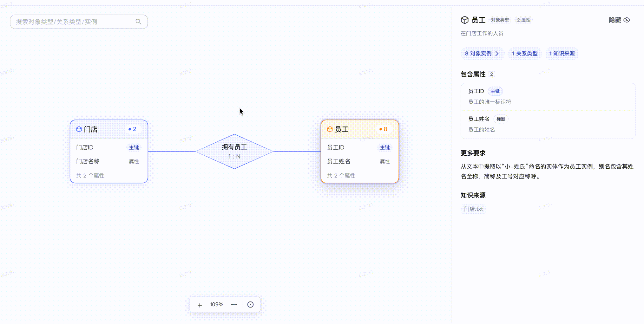This screenshot has width=644, height=324.
Task: Open the 1 关系类型 tab chip
Action: pos(525,54)
